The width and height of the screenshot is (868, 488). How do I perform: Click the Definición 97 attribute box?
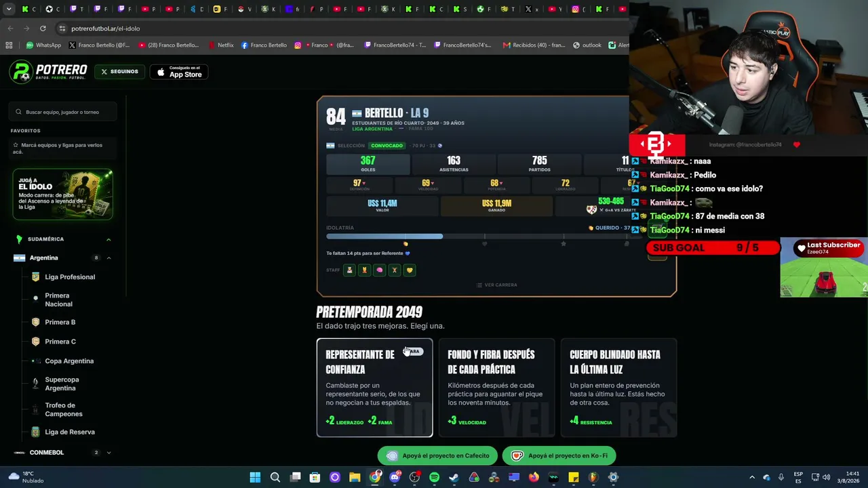(359, 185)
